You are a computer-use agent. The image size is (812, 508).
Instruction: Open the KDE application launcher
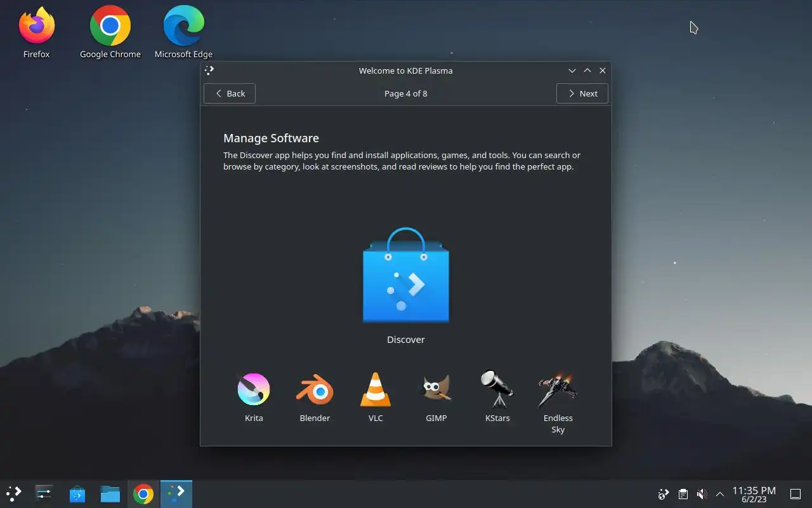pyautogui.click(x=14, y=493)
